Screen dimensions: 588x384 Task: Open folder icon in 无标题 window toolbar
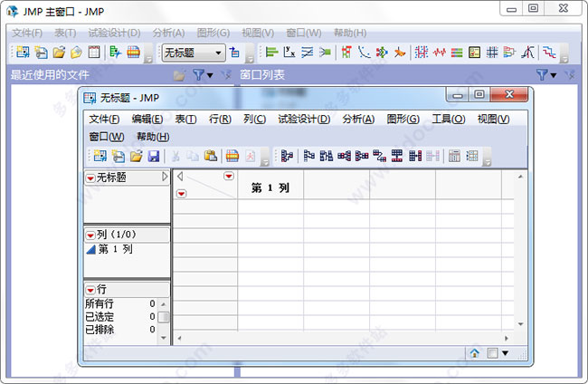[136, 156]
